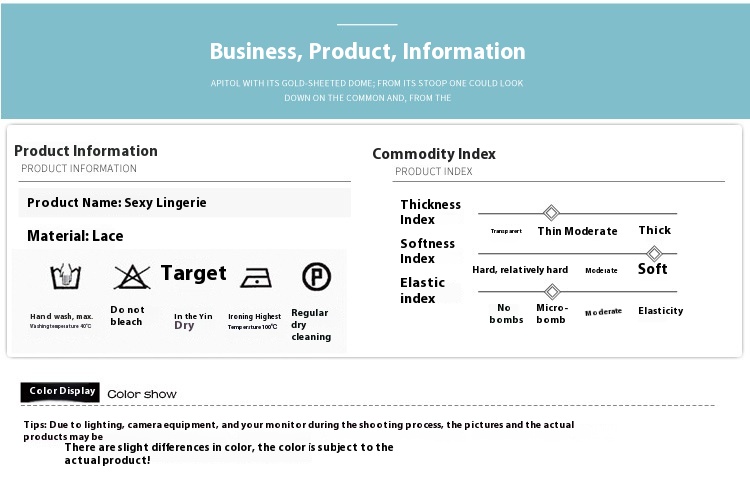750x486 pixels.
Task: Click the Thin Moderate thickness label
Action: pos(577,231)
